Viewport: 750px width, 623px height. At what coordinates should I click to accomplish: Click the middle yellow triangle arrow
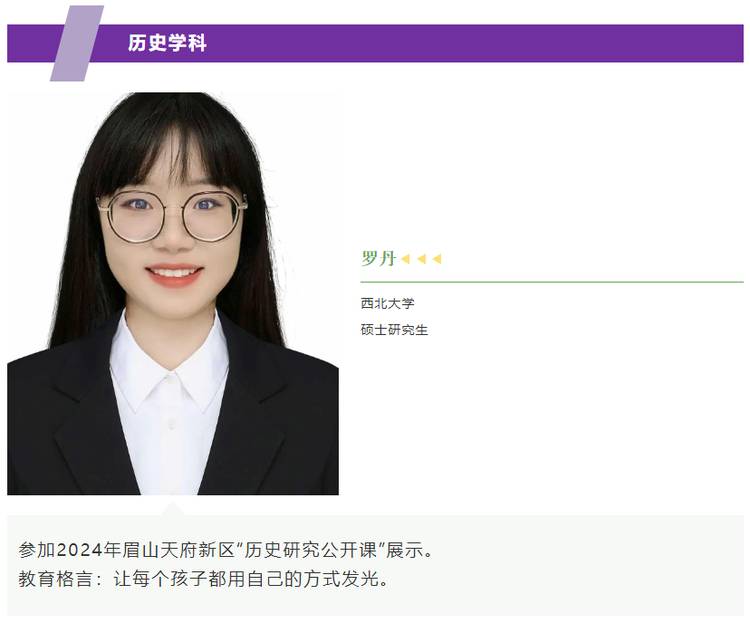(421, 259)
